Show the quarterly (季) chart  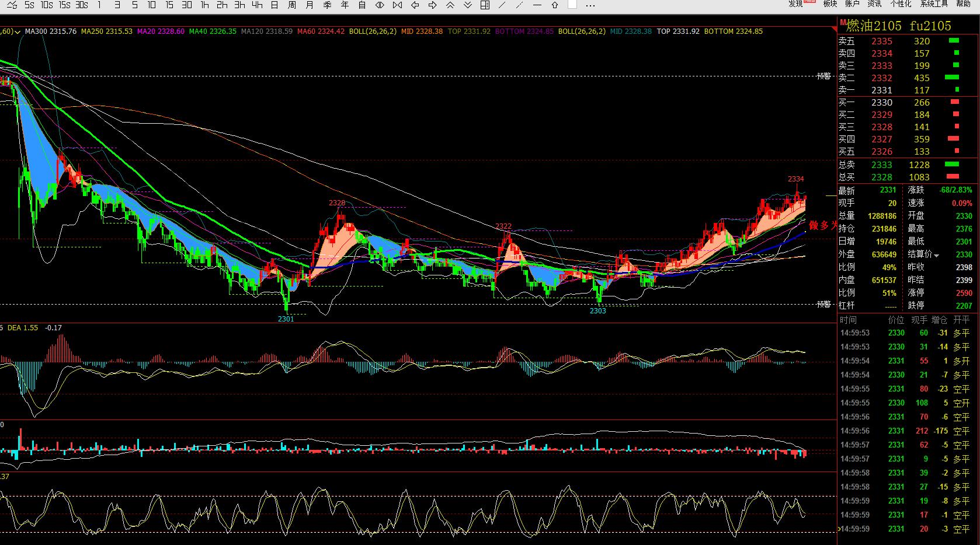coord(327,5)
